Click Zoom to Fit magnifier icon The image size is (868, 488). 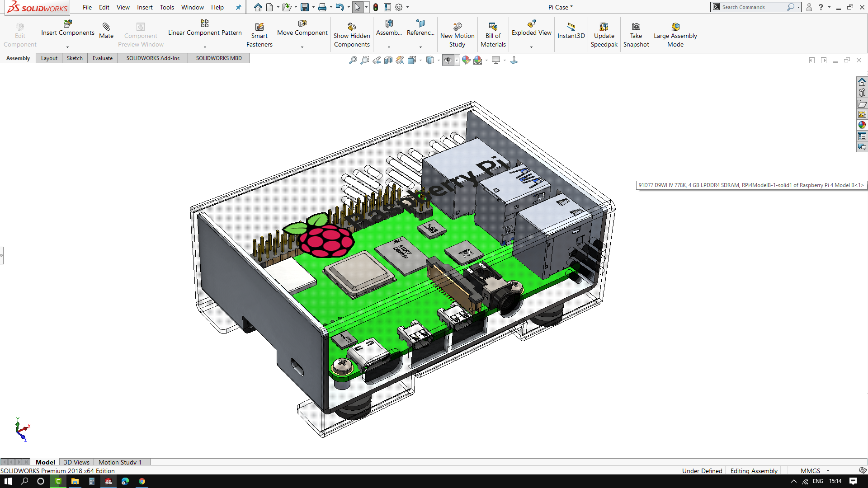pos(353,60)
